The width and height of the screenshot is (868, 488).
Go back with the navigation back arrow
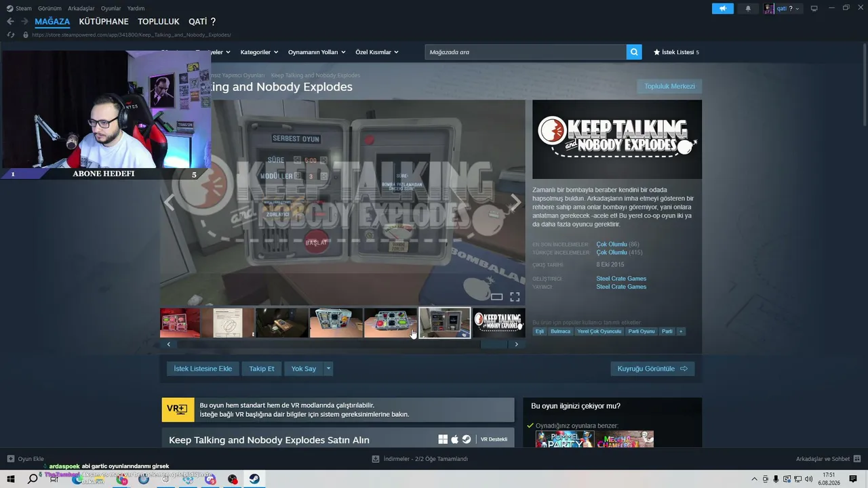pos(10,22)
